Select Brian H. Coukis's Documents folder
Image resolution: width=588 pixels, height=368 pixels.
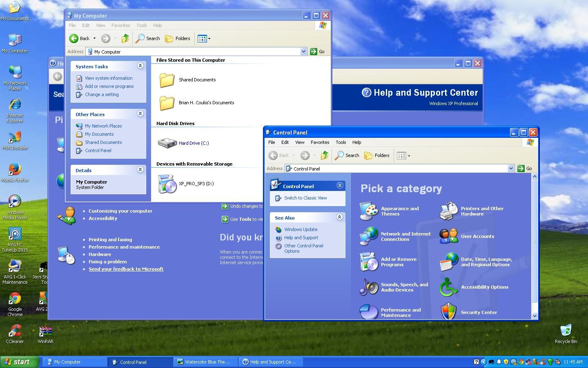coord(167,103)
